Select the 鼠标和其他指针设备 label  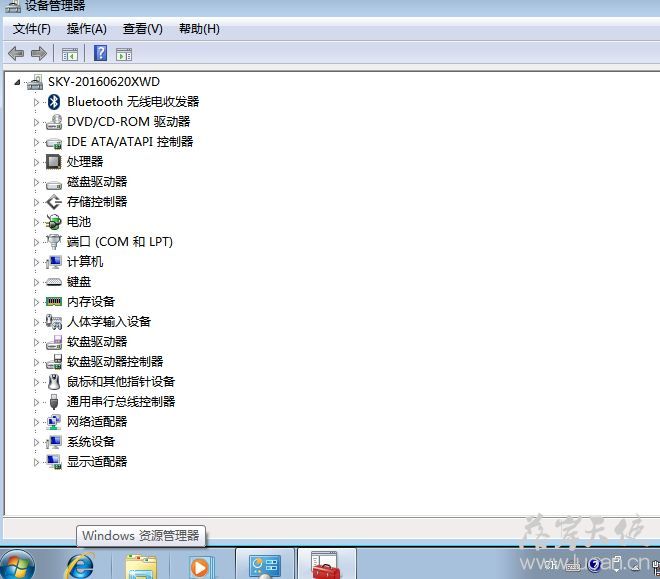point(121,382)
